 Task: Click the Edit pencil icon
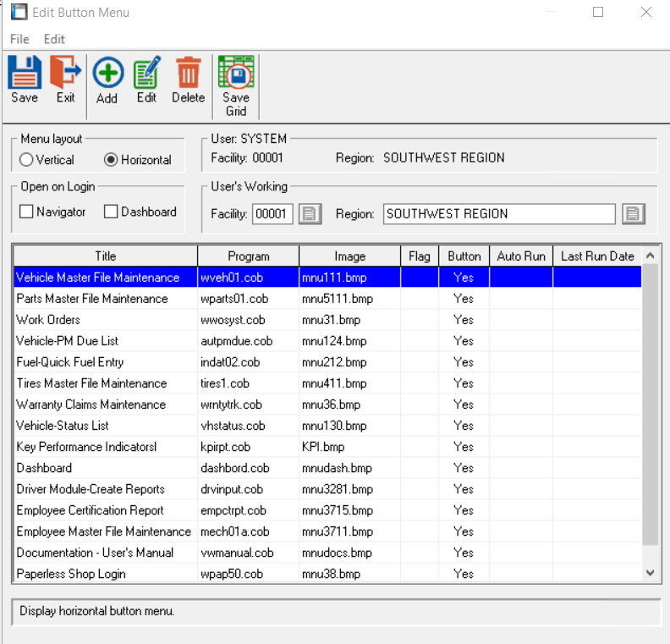[146, 74]
